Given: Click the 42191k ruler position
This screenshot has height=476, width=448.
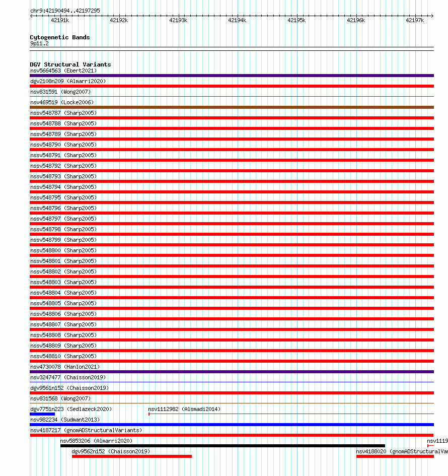Looking at the screenshot, I should [60, 20].
